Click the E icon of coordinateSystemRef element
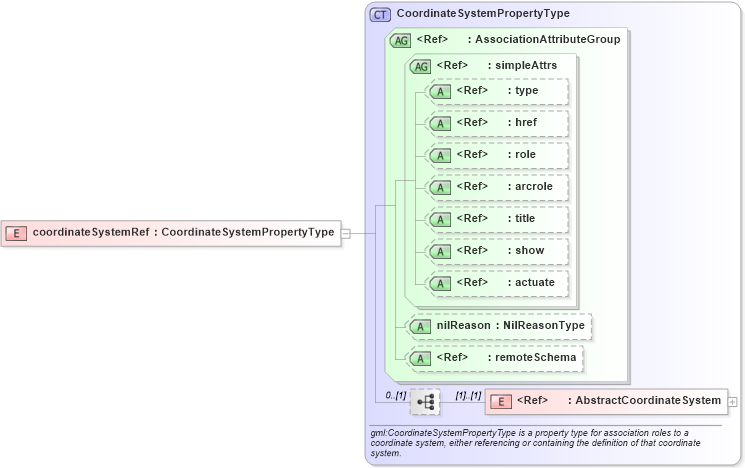 point(16,233)
